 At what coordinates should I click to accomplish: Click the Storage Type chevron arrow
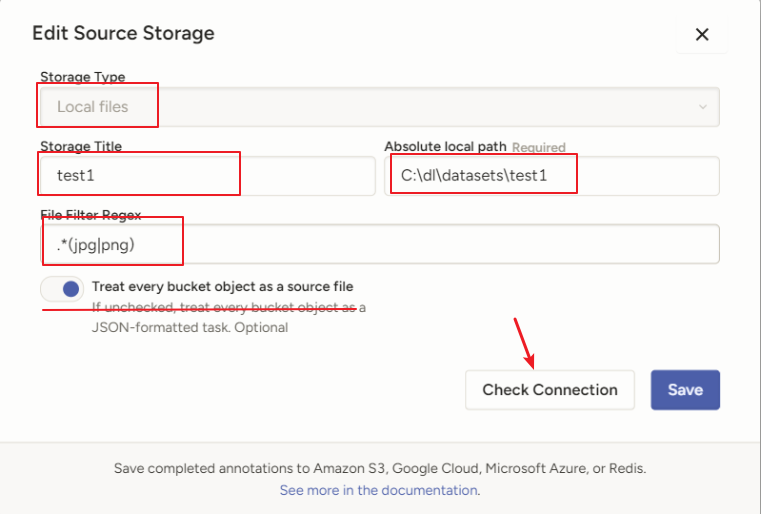[x=702, y=107]
